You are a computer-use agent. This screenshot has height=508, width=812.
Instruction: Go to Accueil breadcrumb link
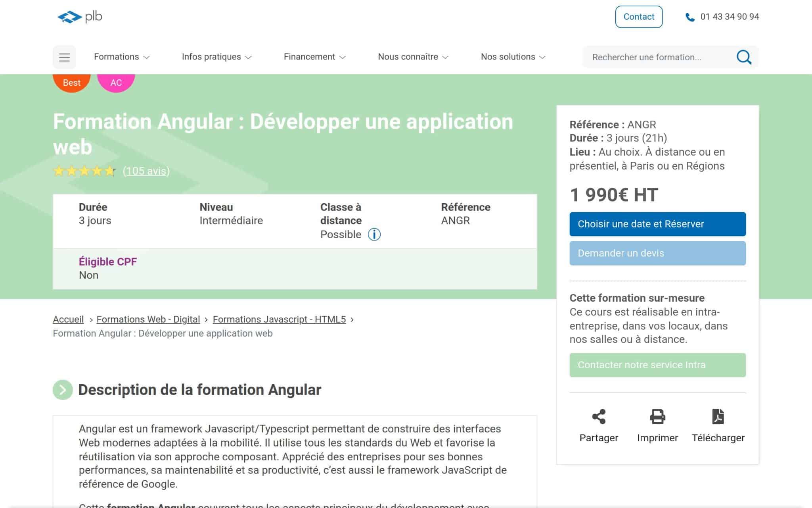68,319
